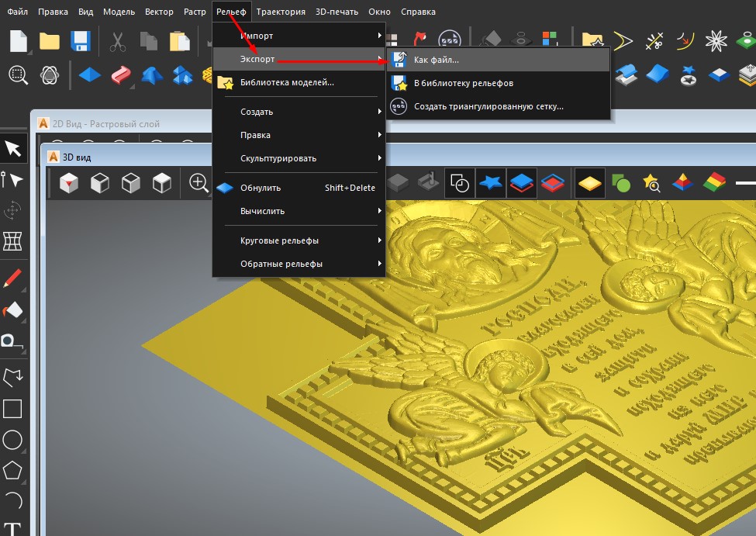
Task: Pick the paint fill bucket tool
Action: pyautogui.click(x=12, y=310)
